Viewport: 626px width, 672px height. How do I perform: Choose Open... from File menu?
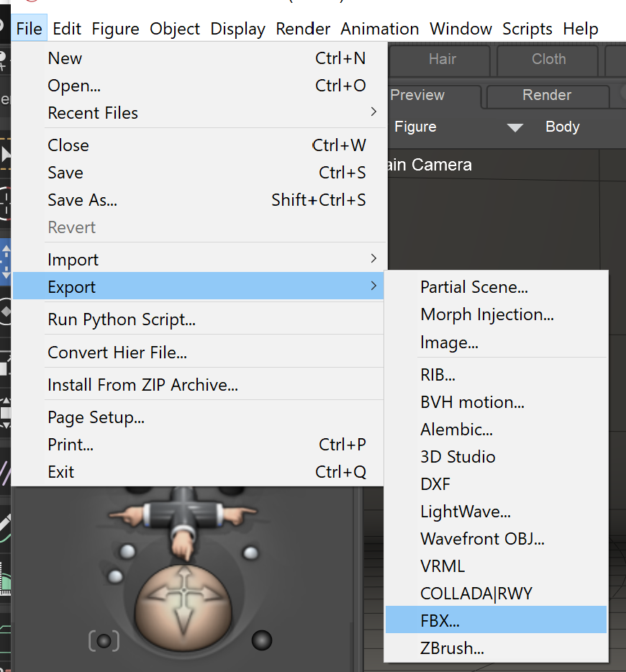[x=199, y=86]
